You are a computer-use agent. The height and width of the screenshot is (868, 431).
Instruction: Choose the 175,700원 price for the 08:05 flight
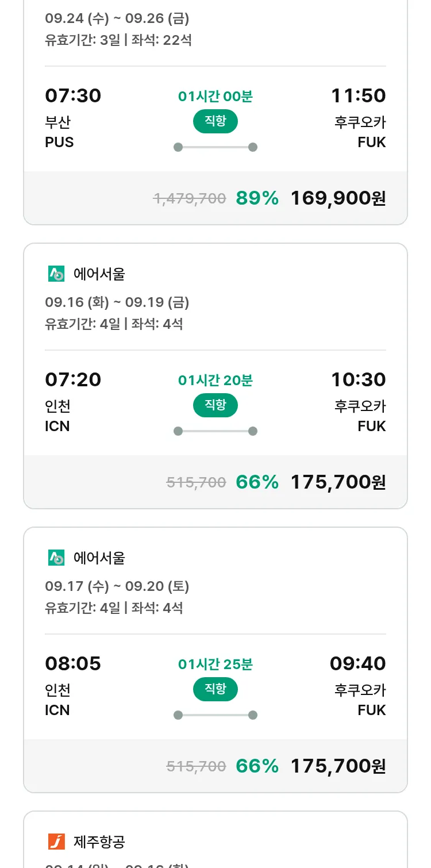(x=338, y=766)
